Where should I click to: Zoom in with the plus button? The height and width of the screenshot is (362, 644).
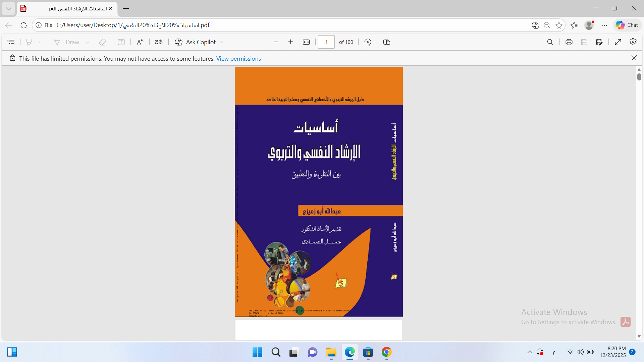click(290, 42)
